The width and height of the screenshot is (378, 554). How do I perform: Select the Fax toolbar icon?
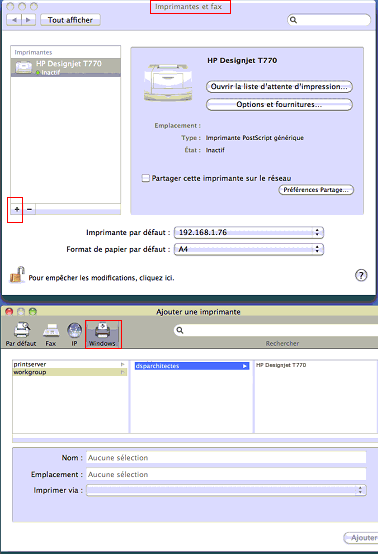51,334
